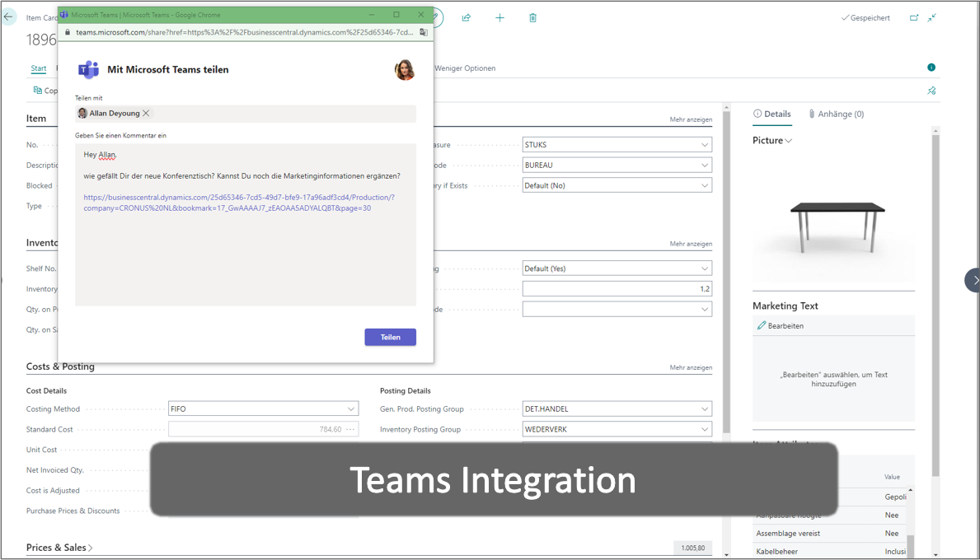This screenshot has width=980, height=560.
Task: Switch to the Anhänge (0) tab
Action: [837, 114]
